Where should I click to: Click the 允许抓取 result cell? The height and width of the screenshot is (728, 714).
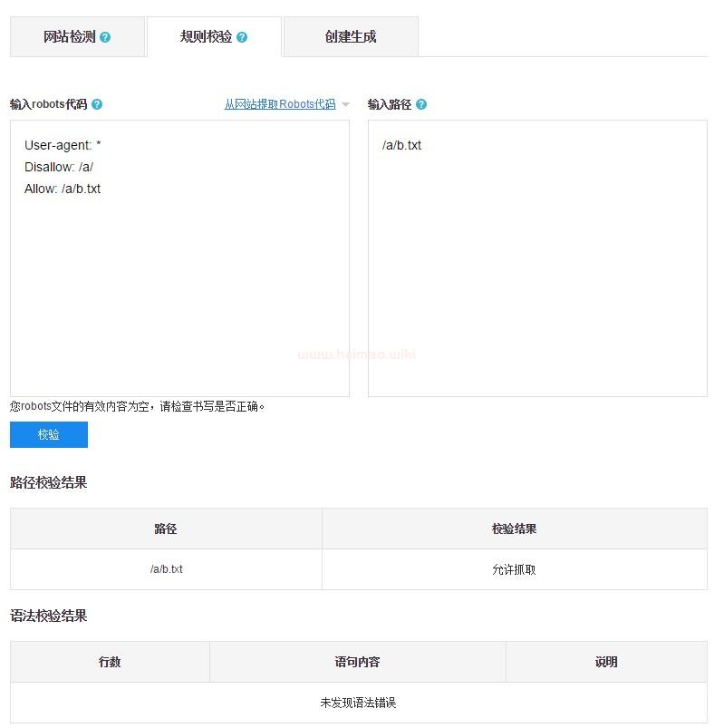point(514,569)
